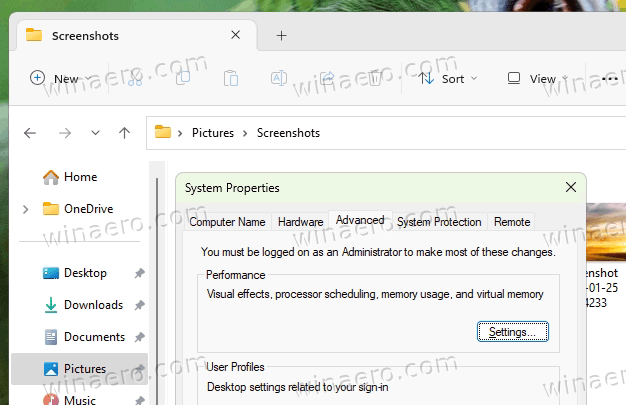Image resolution: width=626 pixels, height=405 pixels.
Task: Open the View options menu
Action: 537,79
